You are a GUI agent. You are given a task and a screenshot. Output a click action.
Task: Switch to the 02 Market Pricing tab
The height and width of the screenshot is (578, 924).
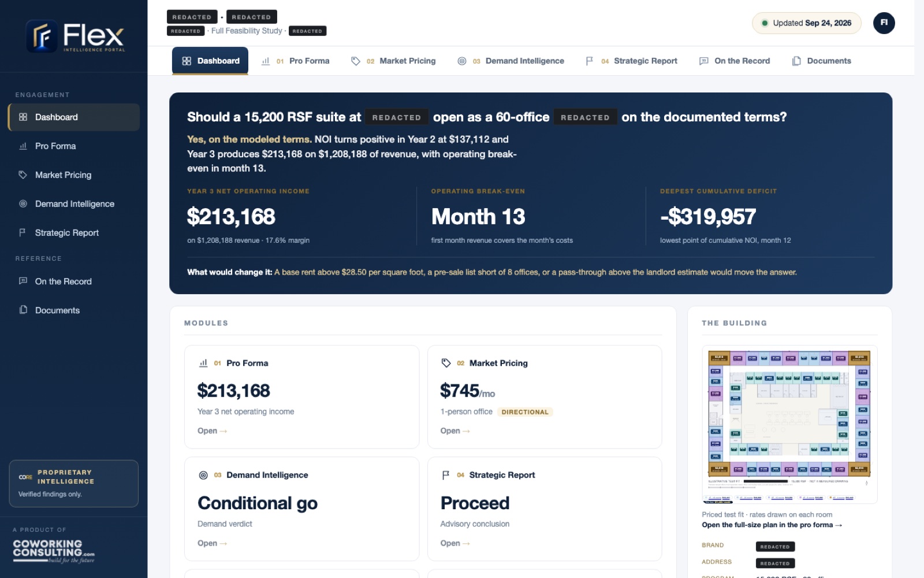coord(393,61)
